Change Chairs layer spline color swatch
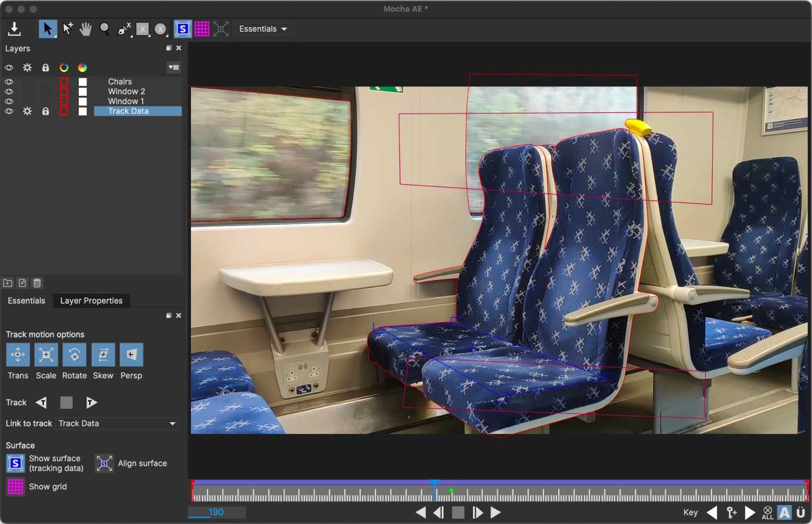The height and width of the screenshot is (524, 812). pyautogui.click(x=64, y=82)
